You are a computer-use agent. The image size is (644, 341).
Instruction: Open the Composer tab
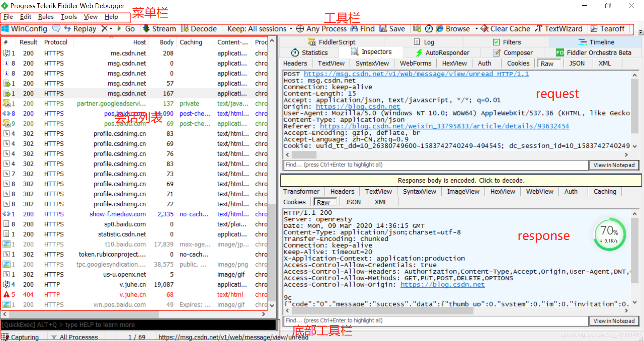tap(513, 53)
